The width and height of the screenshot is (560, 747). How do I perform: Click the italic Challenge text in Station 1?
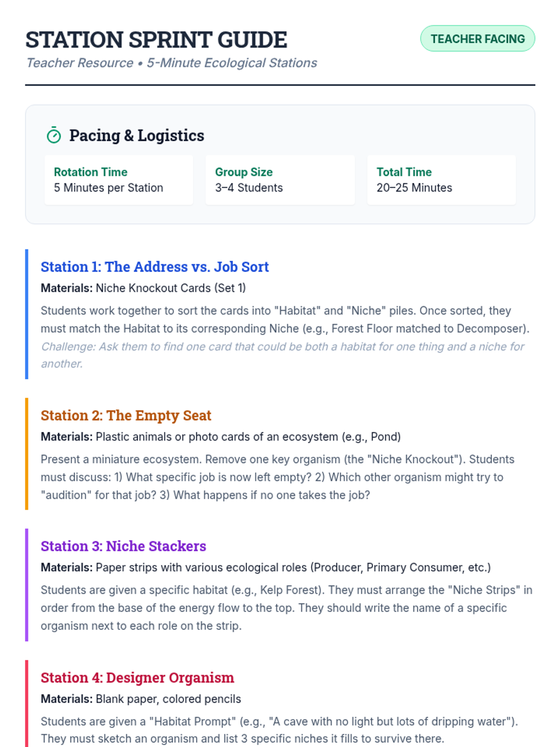[282, 347]
